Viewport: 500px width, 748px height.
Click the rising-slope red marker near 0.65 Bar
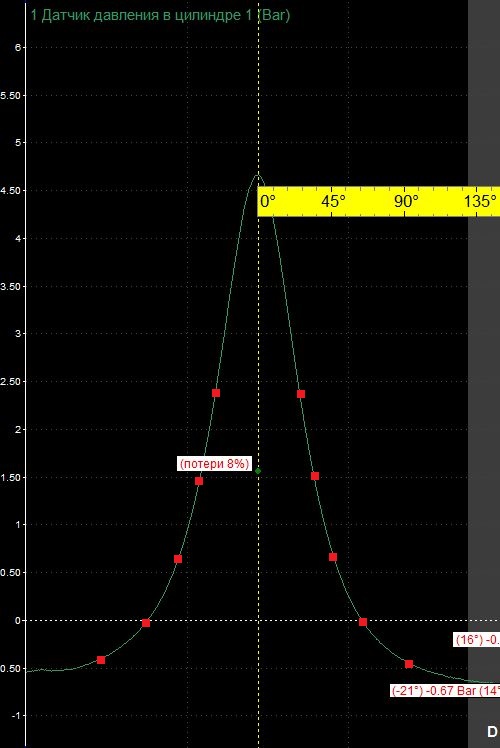coord(178,559)
